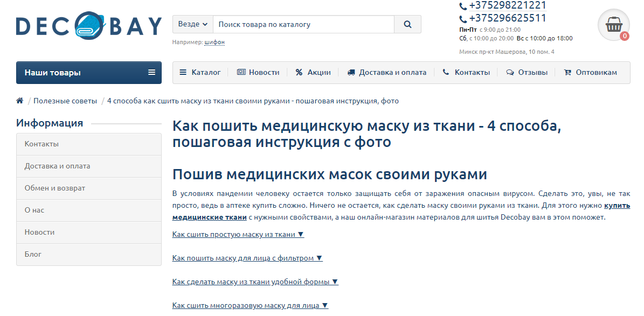The image size is (644, 316).
Task: Click heading Пошив медицинских масок своими руками
Action: [x=330, y=174]
